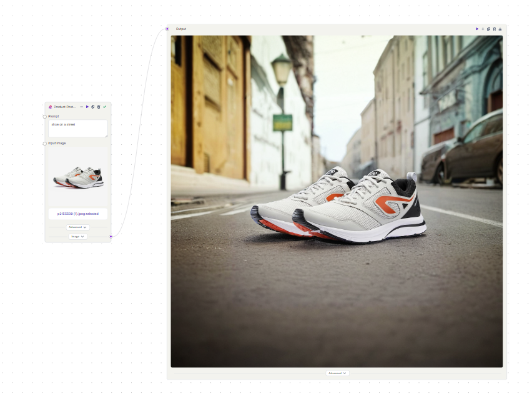Click the generated shoe street output image

click(x=337, y=201)
